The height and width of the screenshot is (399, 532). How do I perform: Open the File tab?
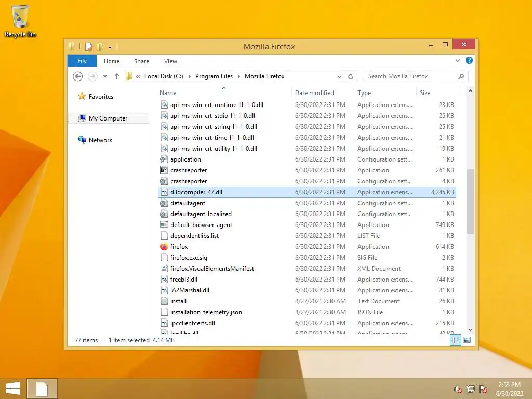click(x=82, y=61)
